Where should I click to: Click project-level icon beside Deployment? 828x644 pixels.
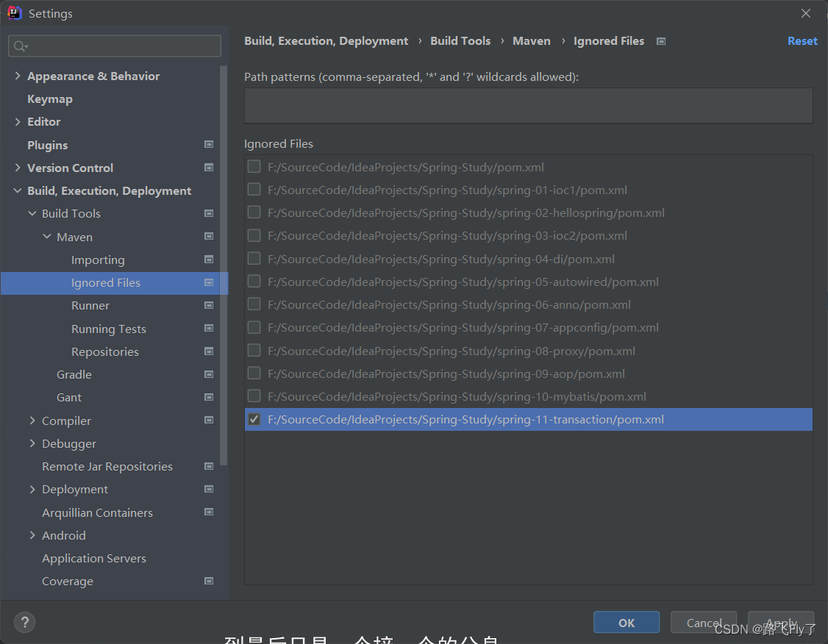pyautogui.click(x=209, y=489)
